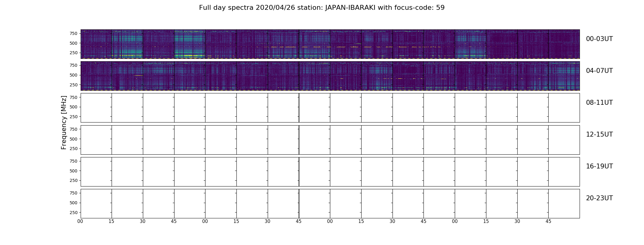Click the 500 tick of the 16-19UT panel
644x245 pixels.
tap(74, 171)
